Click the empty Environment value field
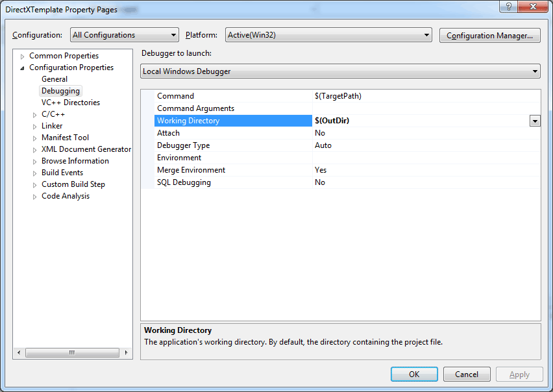This screenshot has width=553, height=392. click(x=426, y=158)
